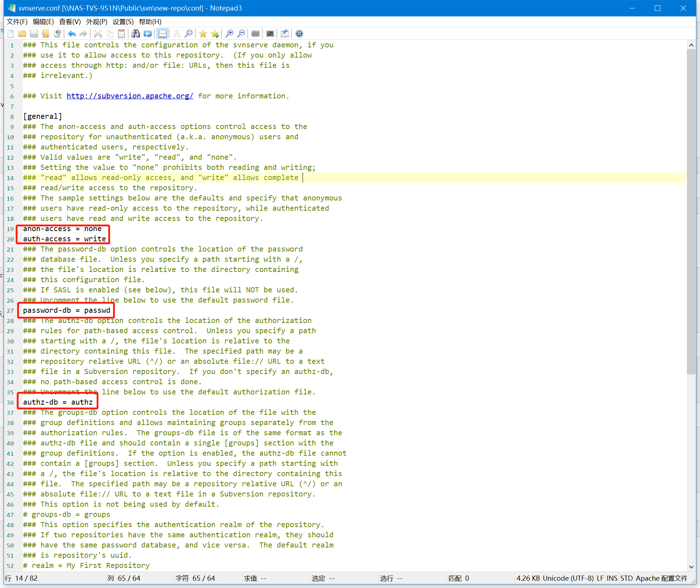Viewport: 700px width, 588px height.
Task: Click the Zoom In magnifier icon
Action: (229, 34)
